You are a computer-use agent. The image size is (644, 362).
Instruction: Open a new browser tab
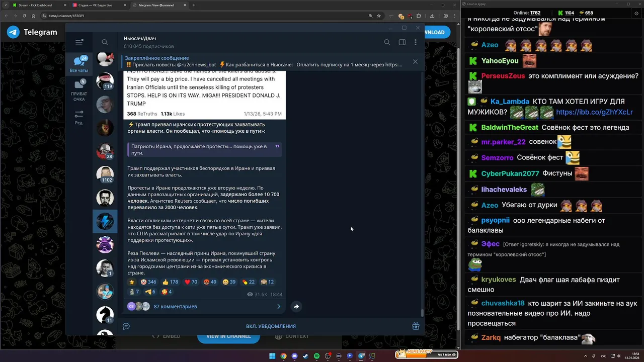click(194, 5)
